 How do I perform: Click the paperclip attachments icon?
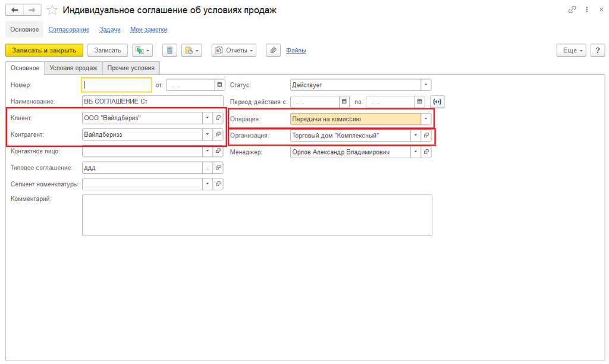click(274, 51)
